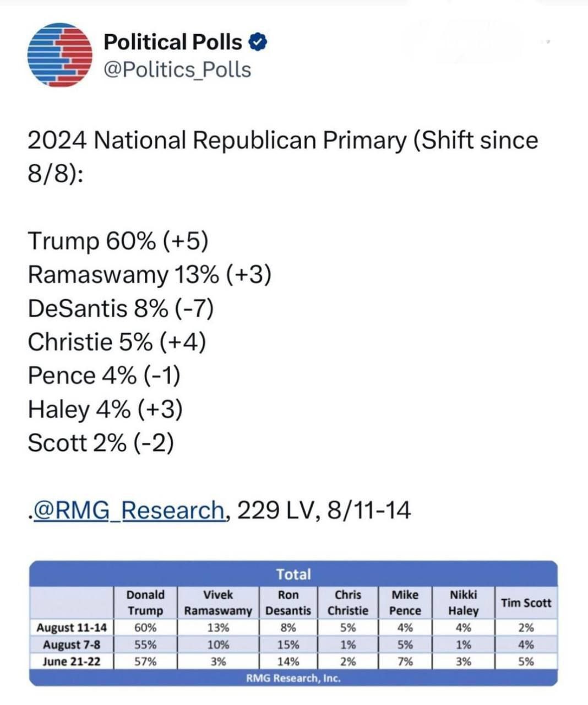
Task: Select the August 7-8 row label
Action: [72, 644]
